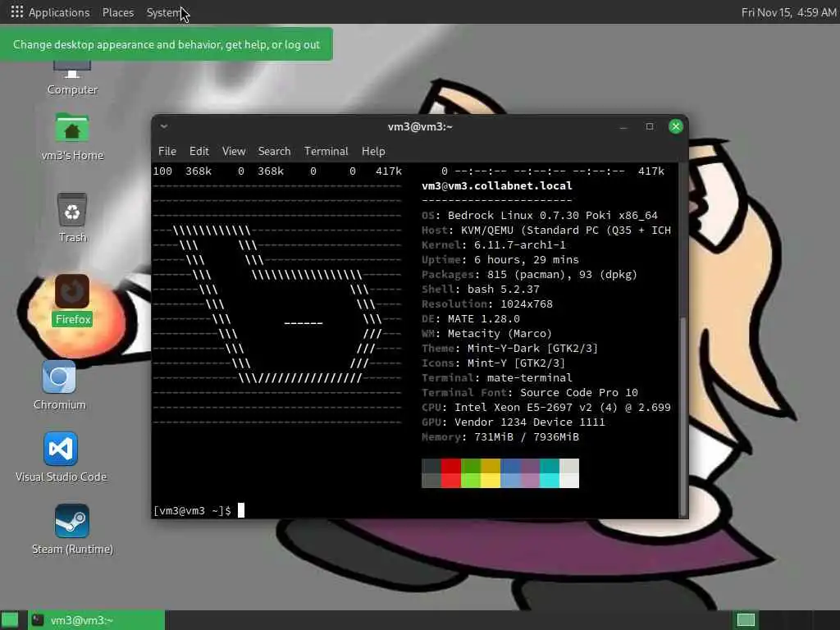Select the Steam (Runtime) launcher

point(72,529)
